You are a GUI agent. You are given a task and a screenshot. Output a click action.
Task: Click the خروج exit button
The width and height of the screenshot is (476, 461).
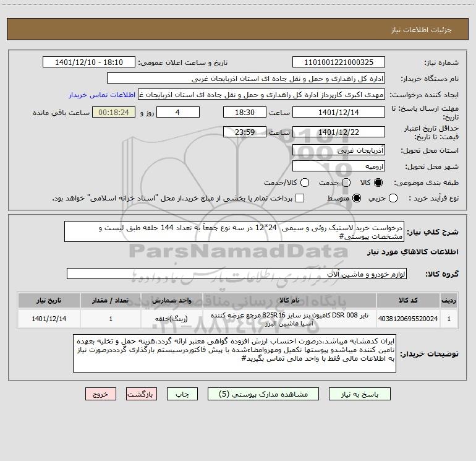pos(101,394)
